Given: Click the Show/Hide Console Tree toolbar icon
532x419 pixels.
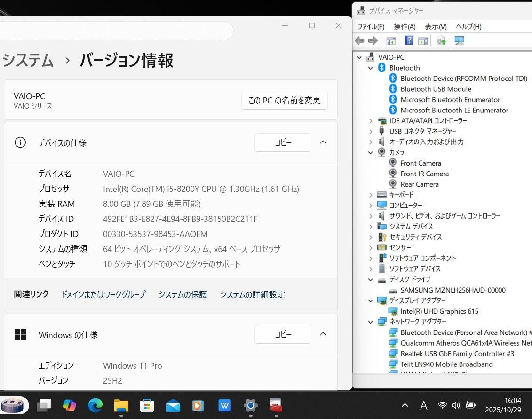Looking at the screenshot, I should click(x=391, y=40).
